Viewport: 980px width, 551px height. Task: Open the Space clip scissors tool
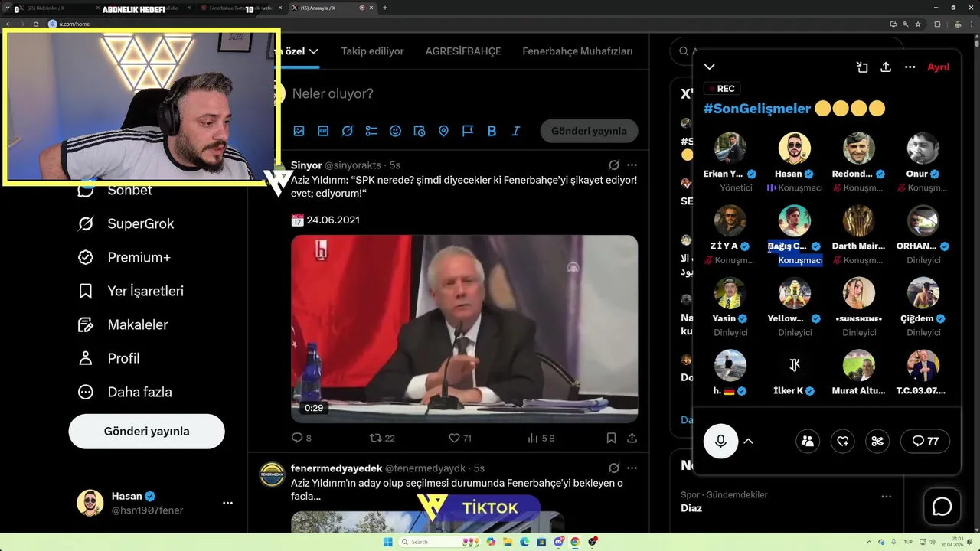click(x=878, y=441)
